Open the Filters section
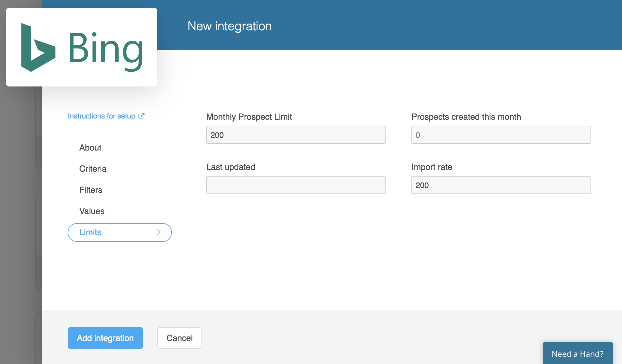Image resolution: width=622 pixels, height=364 pixels. pos(91,190)
